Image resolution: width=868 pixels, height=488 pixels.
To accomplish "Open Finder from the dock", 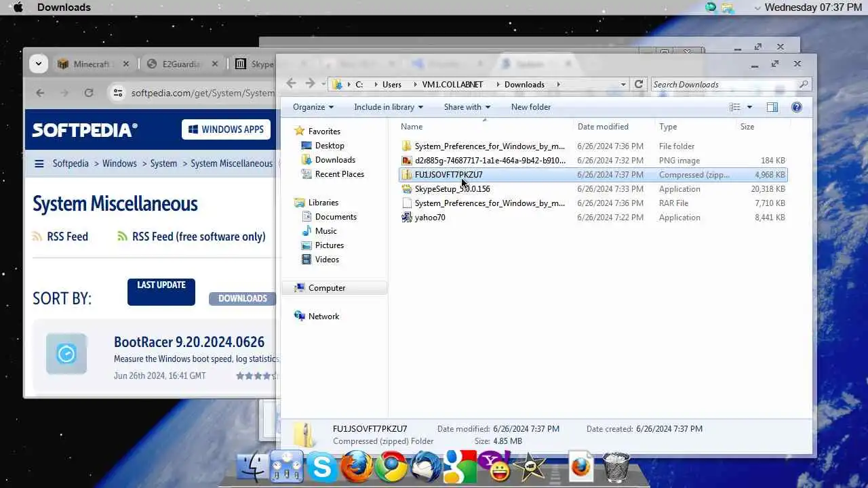I will click(252, 467).
